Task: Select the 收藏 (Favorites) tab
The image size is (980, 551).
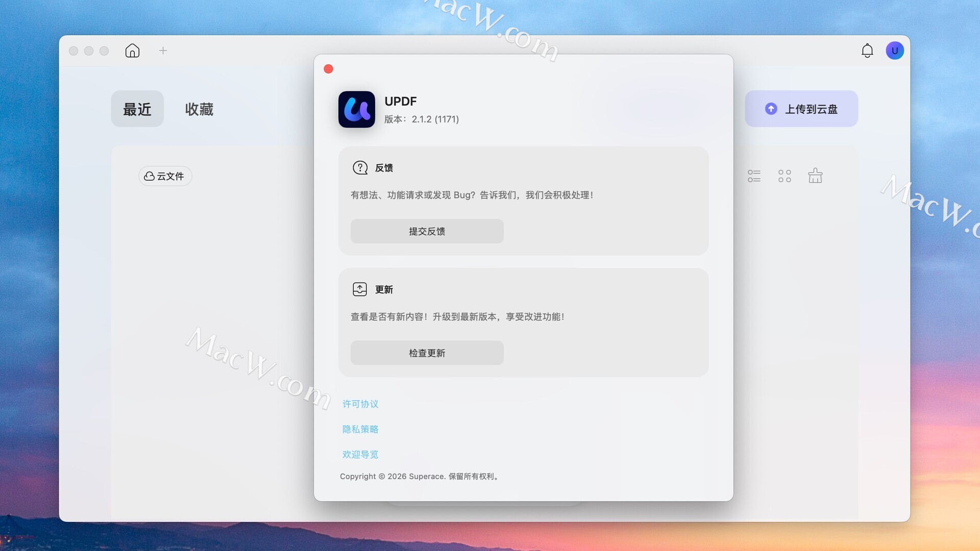Action: (x=199, y=109)
